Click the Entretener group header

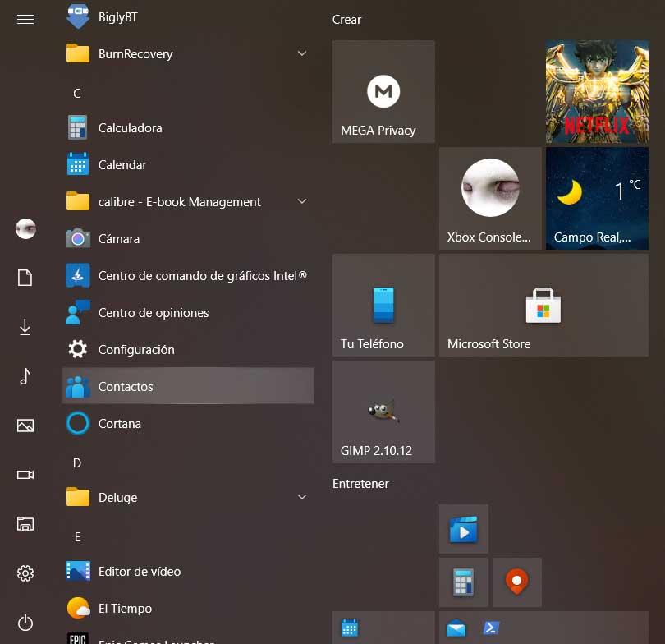(x=360, y=484)
